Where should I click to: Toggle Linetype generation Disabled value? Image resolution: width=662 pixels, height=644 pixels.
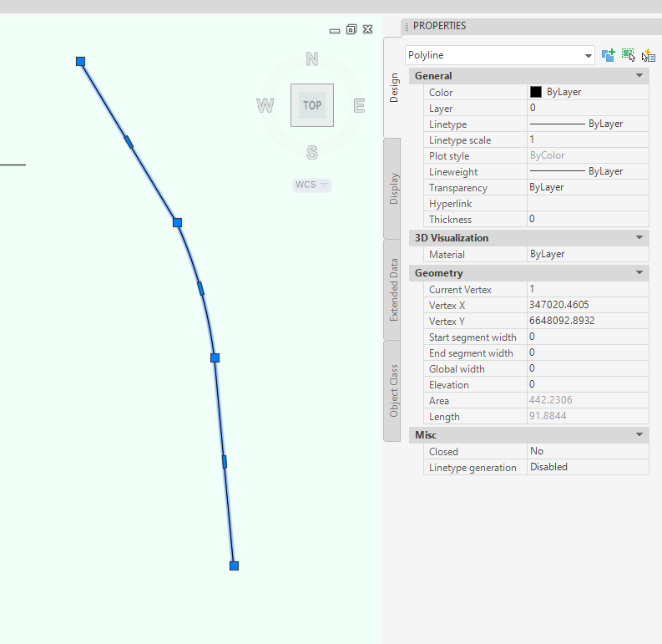[588, 467]
